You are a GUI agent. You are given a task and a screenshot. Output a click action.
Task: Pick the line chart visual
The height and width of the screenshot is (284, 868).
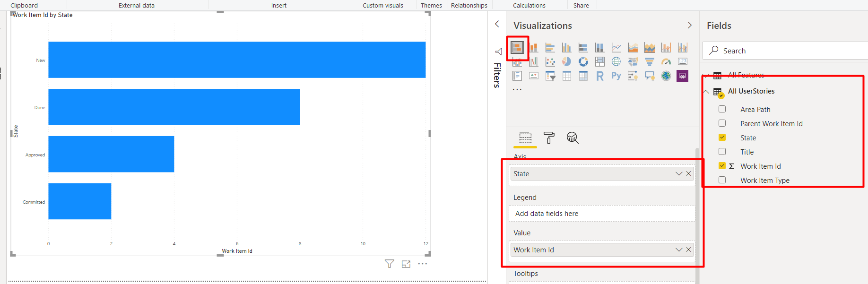point(616,48)
